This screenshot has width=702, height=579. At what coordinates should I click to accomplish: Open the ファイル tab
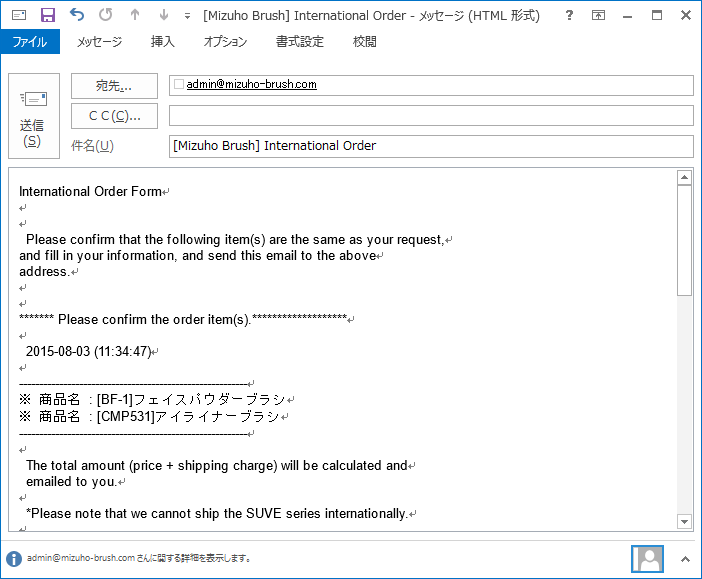(x=30, y=42)
